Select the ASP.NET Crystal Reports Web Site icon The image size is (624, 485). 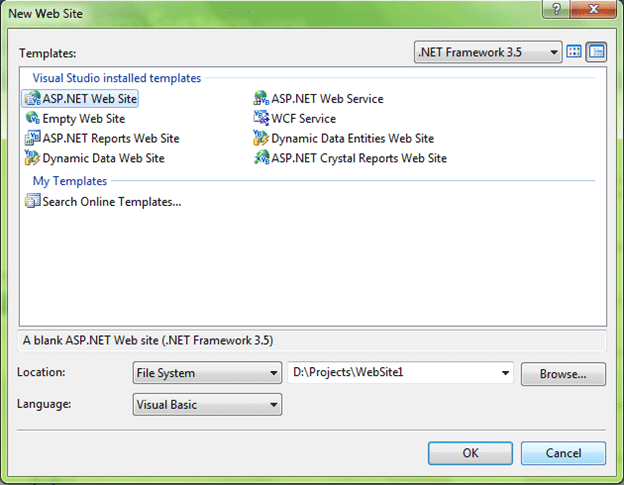click(x=261, y=158)
